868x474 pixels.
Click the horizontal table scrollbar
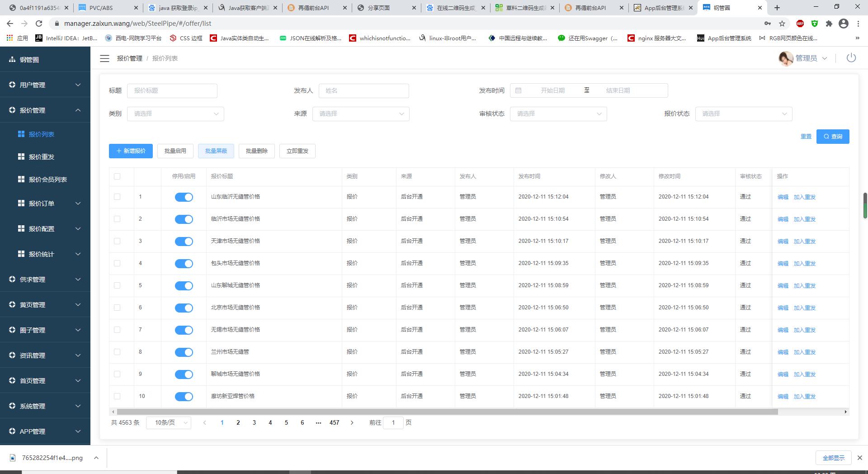pos(447,412)
